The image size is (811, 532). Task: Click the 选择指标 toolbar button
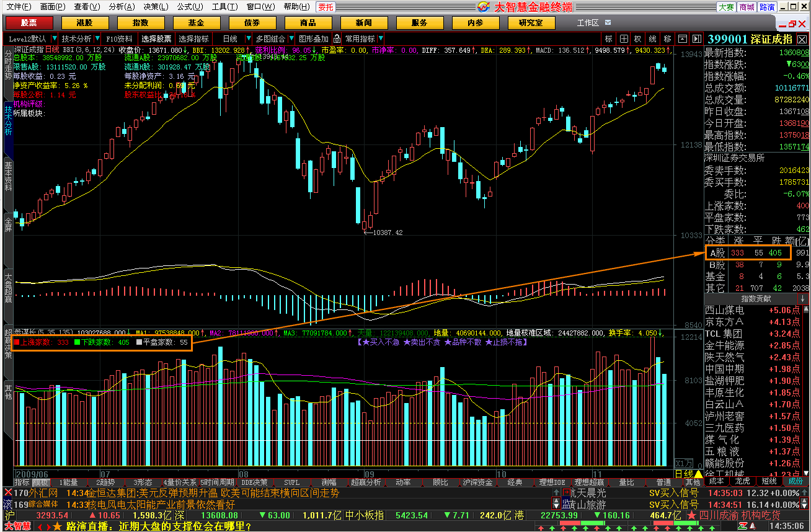pos(194,38)
